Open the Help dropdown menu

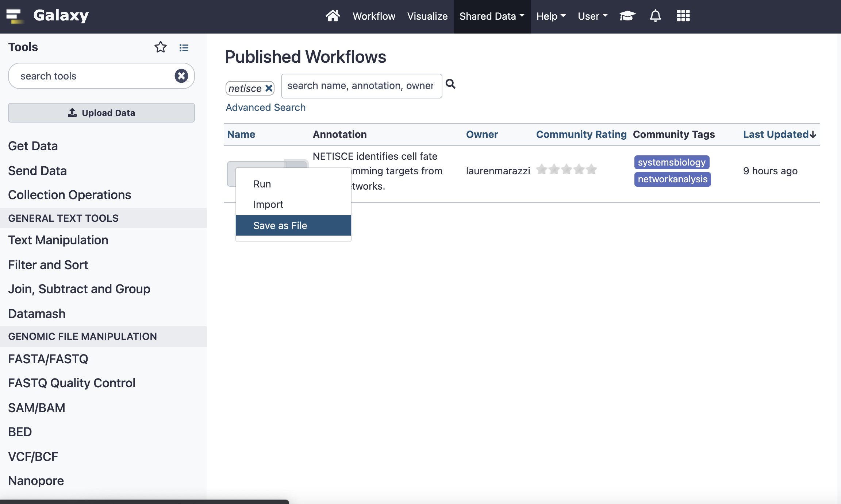point(551,16)
